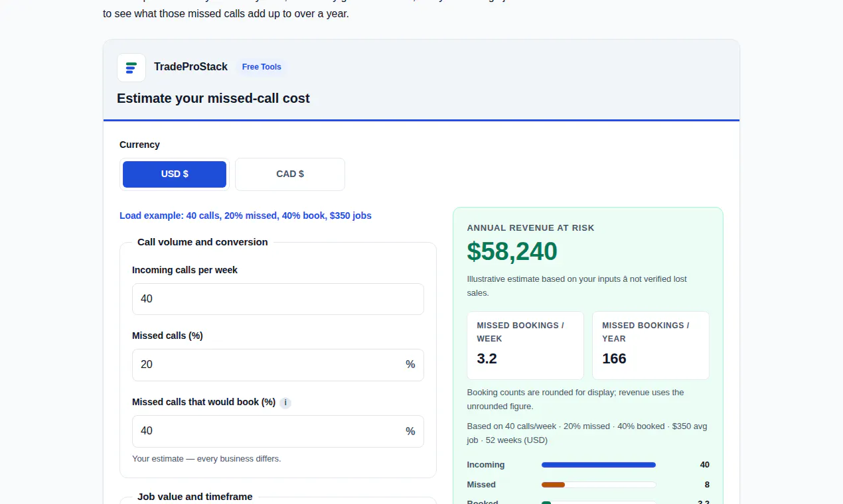This screenshot has width=843, height=504.
Task: Click the Missed progress bar
Action: (x=599, y=485)
